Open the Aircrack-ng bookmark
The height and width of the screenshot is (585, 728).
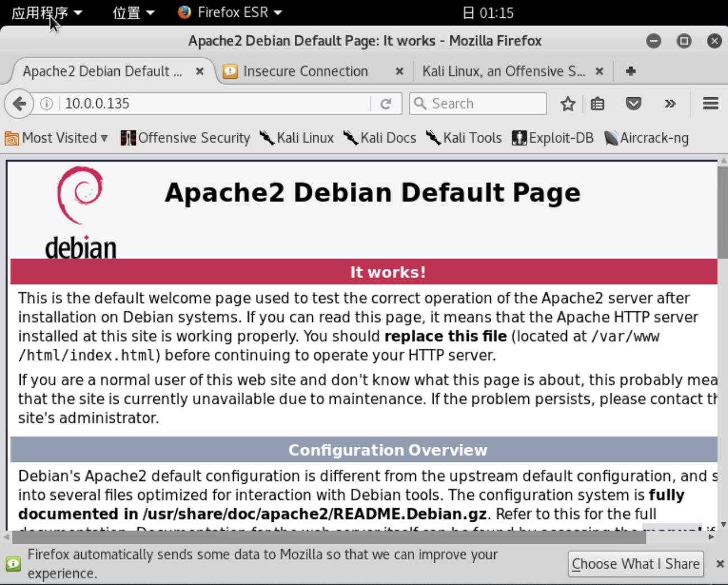tap(646, 138)
